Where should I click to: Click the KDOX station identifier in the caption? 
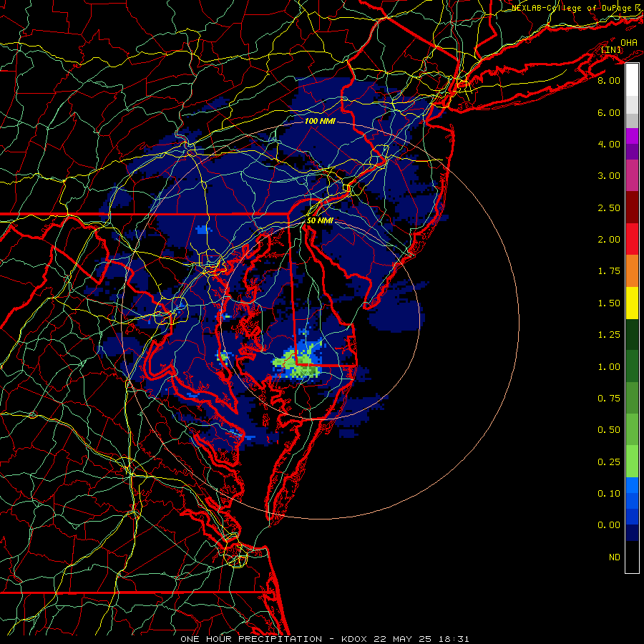point(355,639)
